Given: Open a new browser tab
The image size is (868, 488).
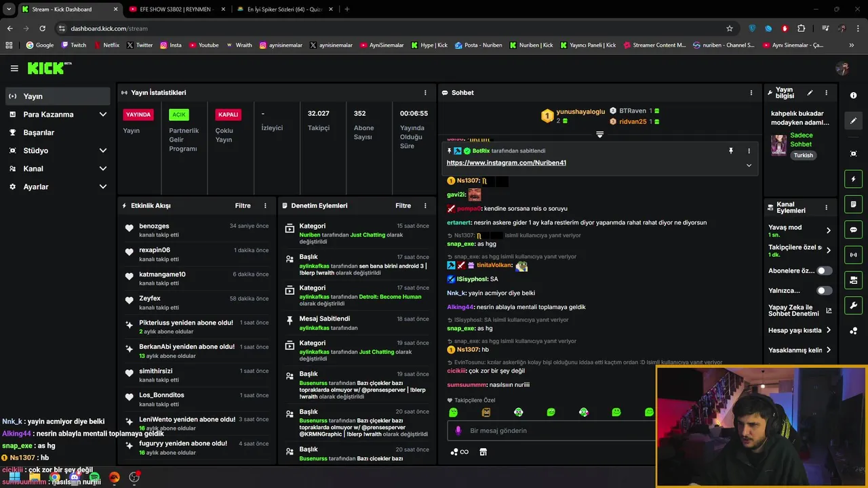Looking at the screenshot, I should tap(347, 9).
